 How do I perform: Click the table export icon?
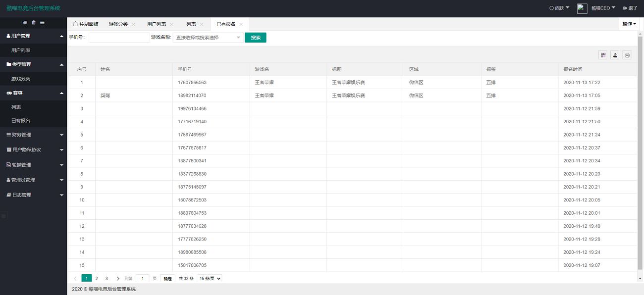(x=615, y=55)
